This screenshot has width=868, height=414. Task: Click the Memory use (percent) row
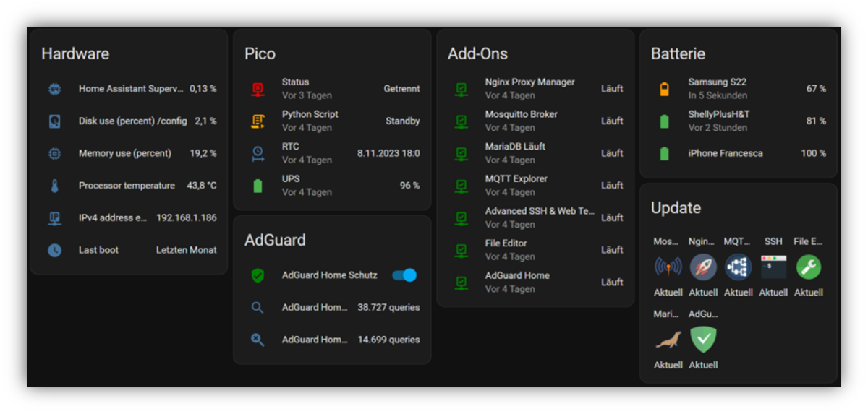point(125,153)
